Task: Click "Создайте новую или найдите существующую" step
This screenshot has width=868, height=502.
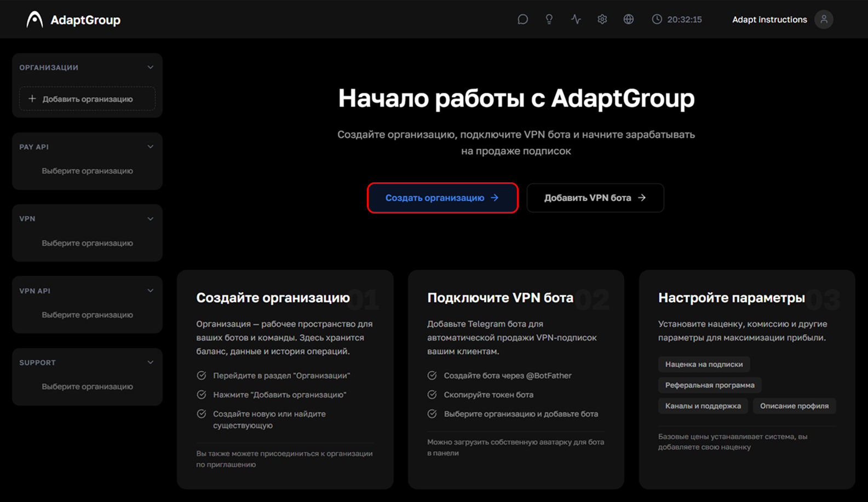Action: pos(269,419)
